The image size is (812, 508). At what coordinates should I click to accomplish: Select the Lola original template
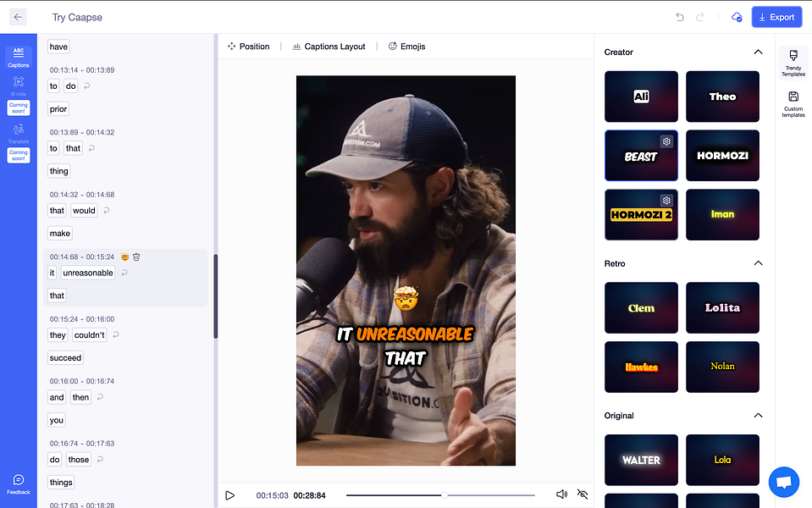[x=722, y=460]
